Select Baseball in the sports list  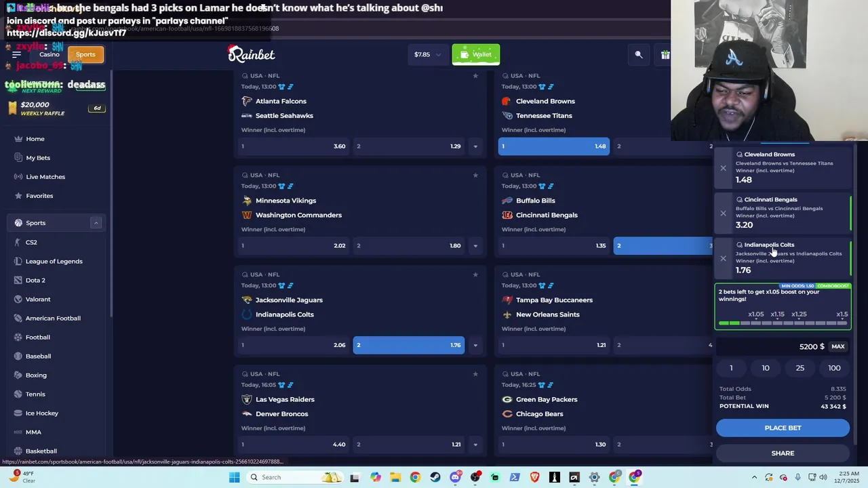(x=38, y=356)
